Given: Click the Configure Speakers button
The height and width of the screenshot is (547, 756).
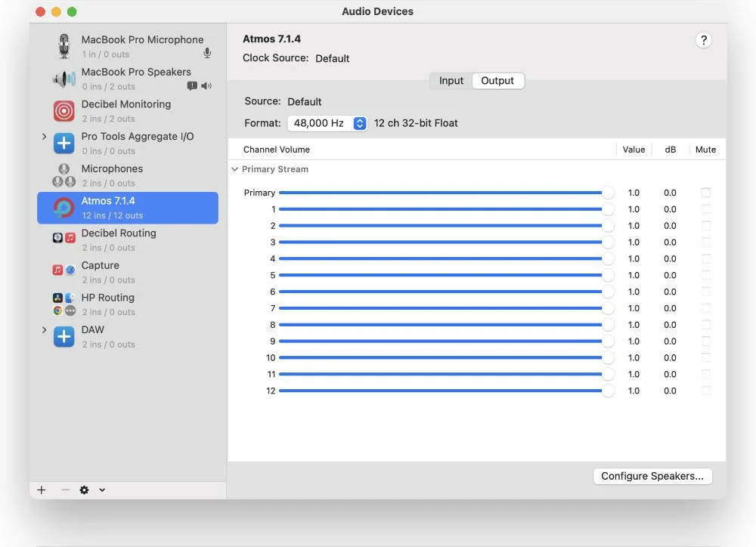Looking at the screenshot, I should pos(652,476).
